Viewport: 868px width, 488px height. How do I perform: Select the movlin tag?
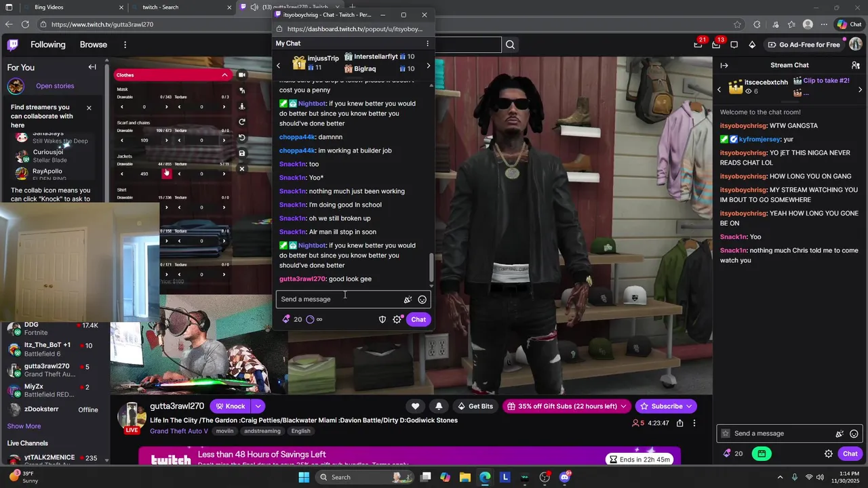[224, 431]
